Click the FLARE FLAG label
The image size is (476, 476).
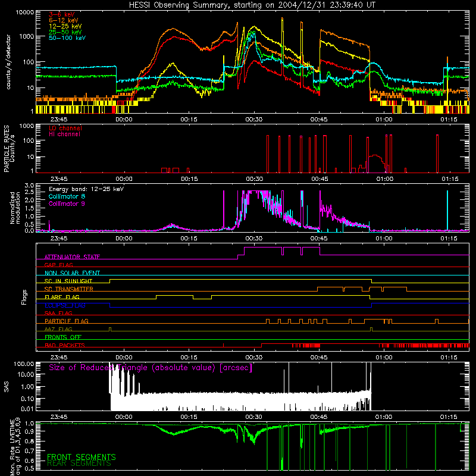(62, 297)
